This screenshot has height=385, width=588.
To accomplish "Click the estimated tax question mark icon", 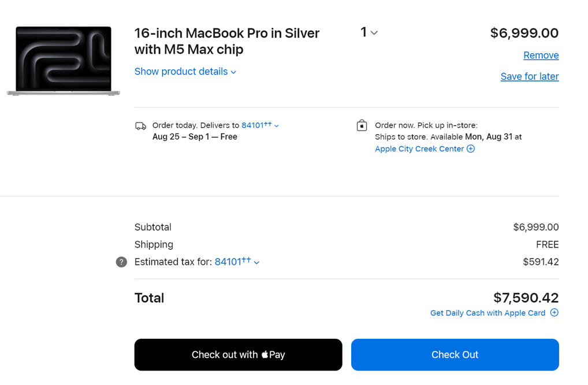I will click(121, 262).
